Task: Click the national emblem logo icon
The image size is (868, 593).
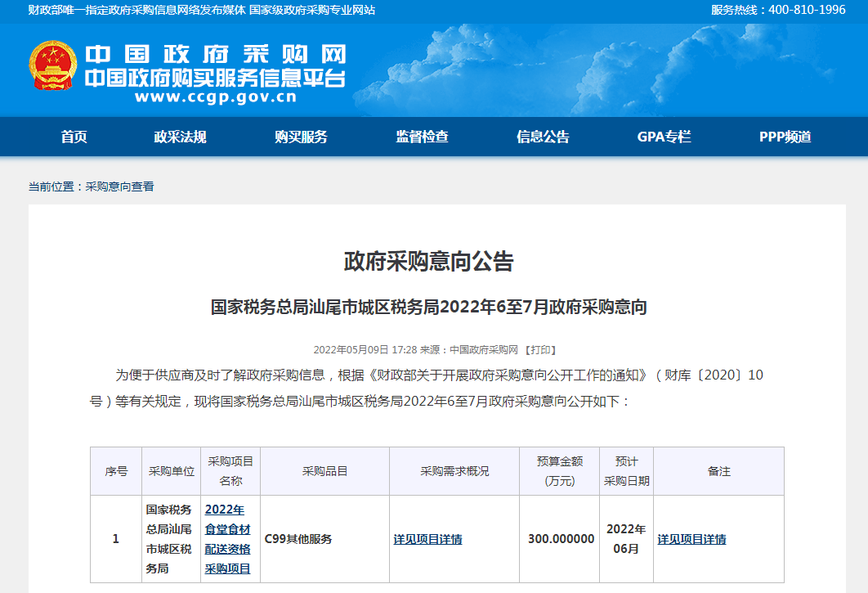Action: [x=53, y=66]
